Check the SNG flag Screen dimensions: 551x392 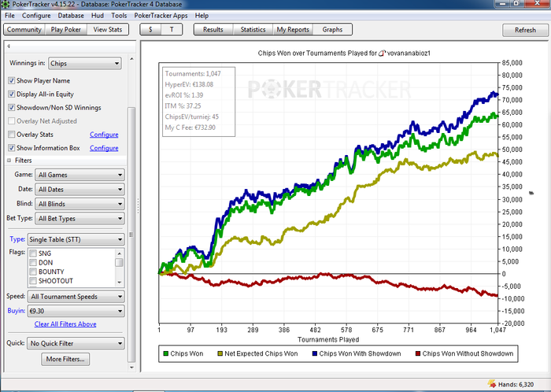pyautogui.click(x=33, y=253)
